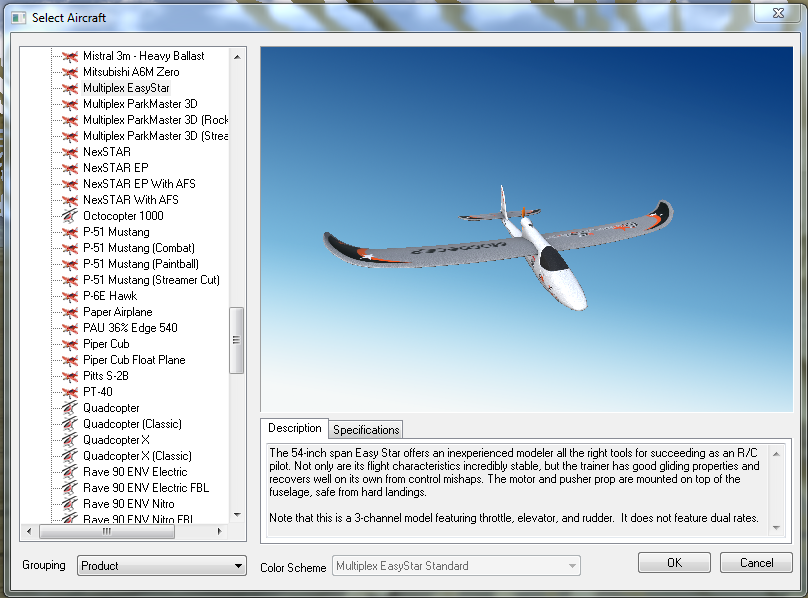Click helicopter icon beside Octocopter 1000
Image resolution: width=808 pixels, height=598 pixels.
pyautogui.click(x=70, y=216)
